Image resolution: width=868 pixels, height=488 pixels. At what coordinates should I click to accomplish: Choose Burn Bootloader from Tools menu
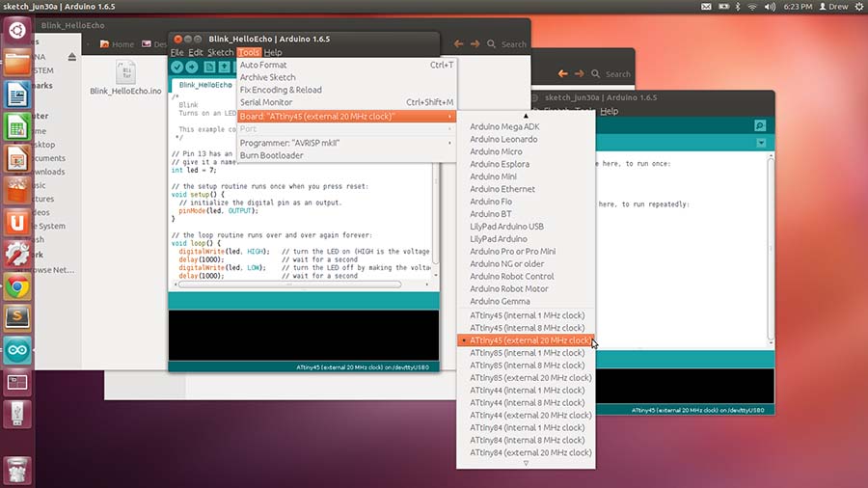coord(346,155)
